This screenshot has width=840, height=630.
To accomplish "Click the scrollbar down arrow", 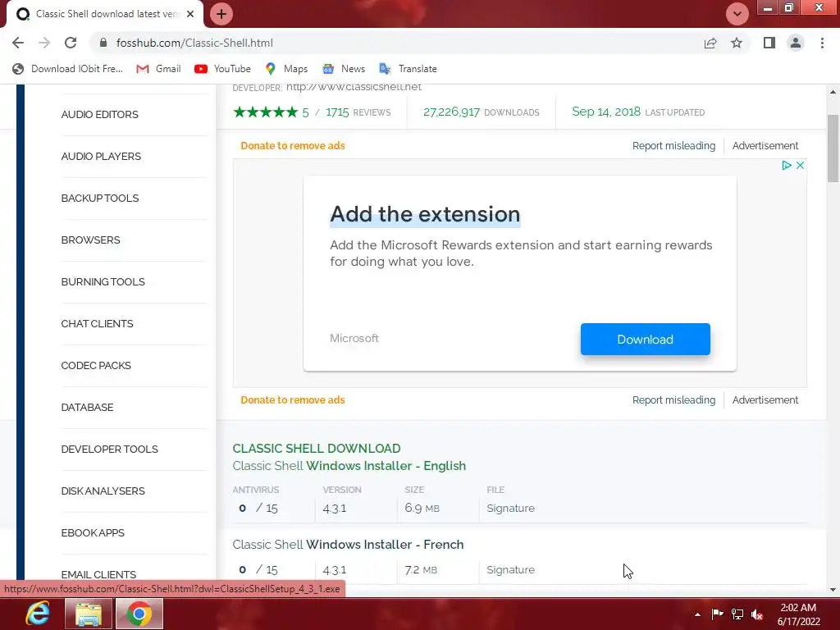I will (x=833, y=590).
